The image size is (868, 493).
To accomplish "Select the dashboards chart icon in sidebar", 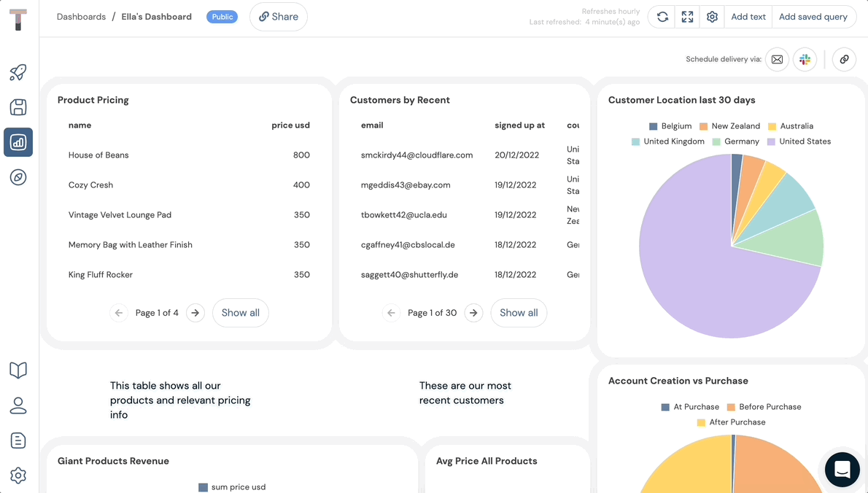I will pos(18,142).
